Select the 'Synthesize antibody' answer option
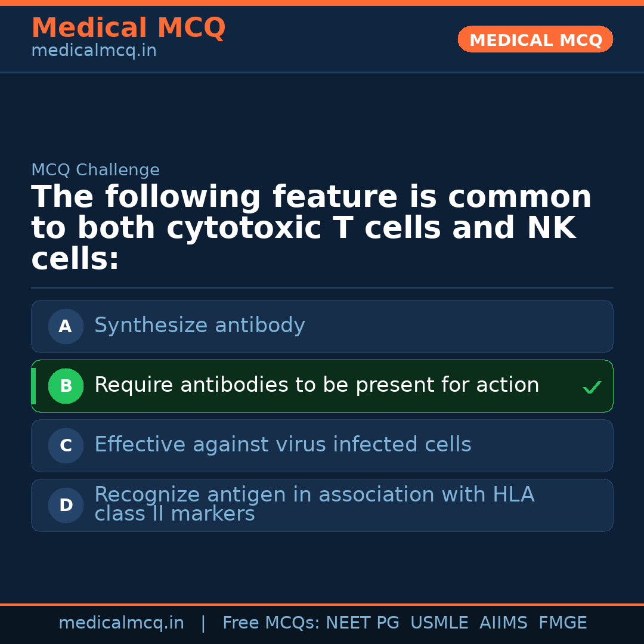The height and width of the screenshot is (644, 644). click(x=200, y=326)
